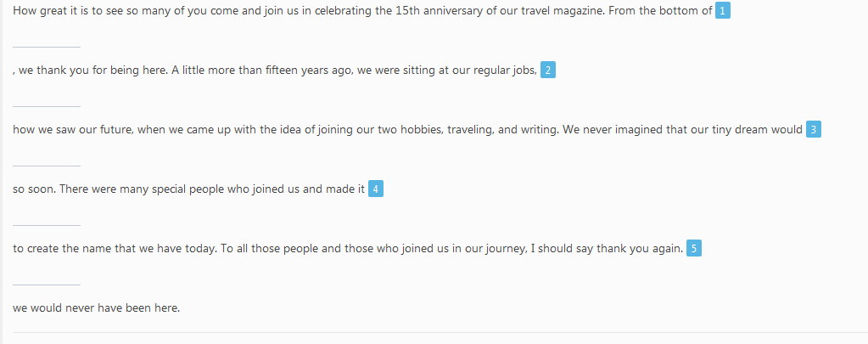Image resolution: width=868 pixels, height=344 pixels.
Task: Click the blue number 5 badge
Action: (693, 248)
